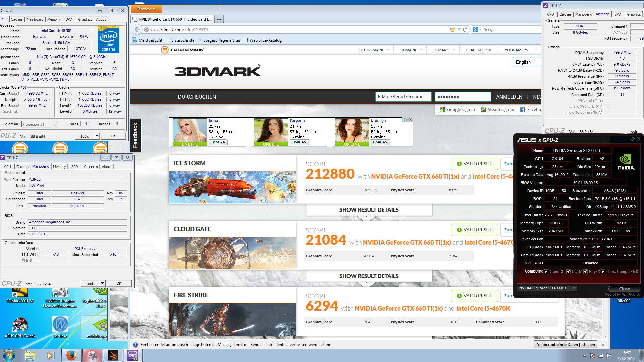Click Chat button under Tatyana ad
Screen dimensions: 644x362
[x=299, y=142]
